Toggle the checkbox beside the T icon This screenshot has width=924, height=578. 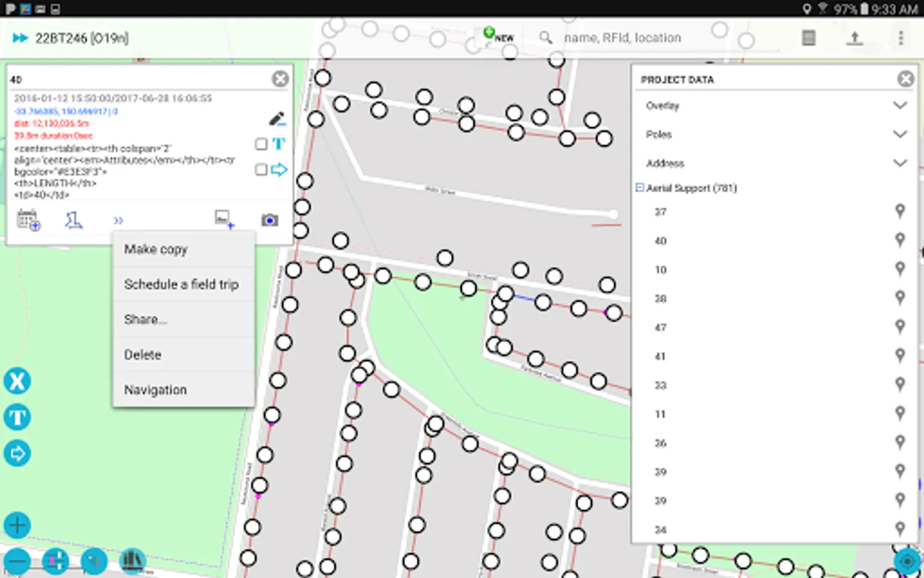[261, 144]
